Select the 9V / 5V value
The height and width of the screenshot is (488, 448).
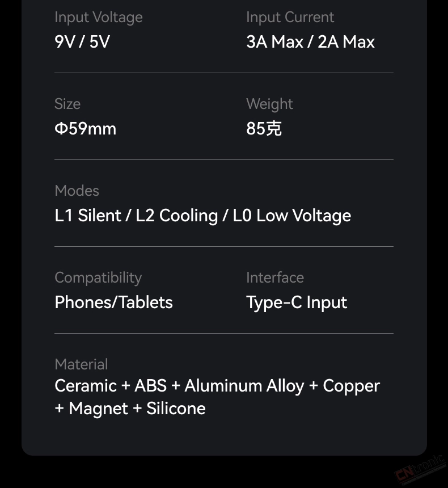pos(82,41)
